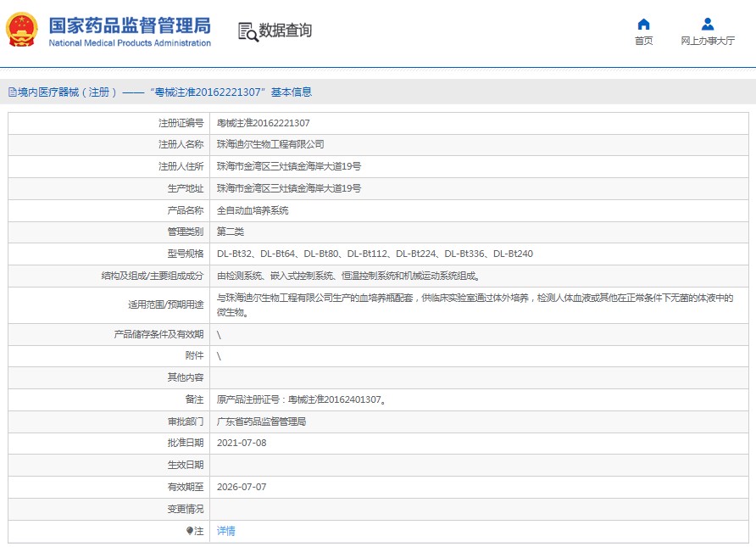Click the 适用范围/预期用途 label
Viewport: 756px width, 547px height.
(165, 304)
